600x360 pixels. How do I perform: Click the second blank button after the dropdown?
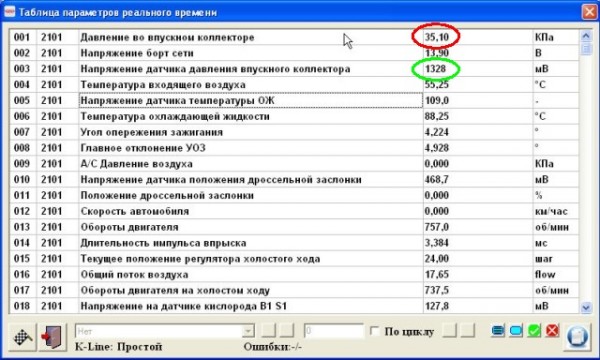coord(287,331)
